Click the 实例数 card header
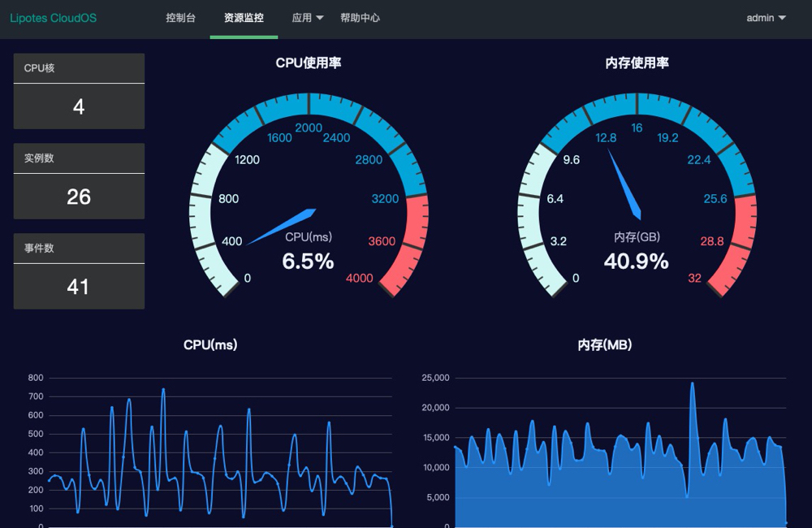The width and height of the screenshot is (812, 528). click(x=80, y=158)
